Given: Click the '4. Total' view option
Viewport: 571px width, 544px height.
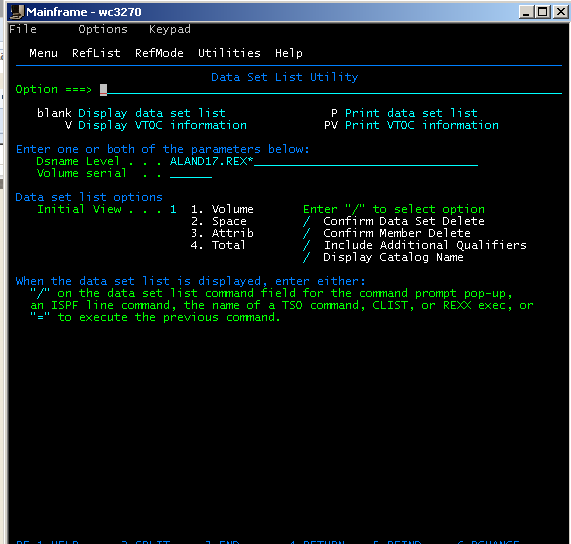Looking at the screenshot, I should point(218,245).
